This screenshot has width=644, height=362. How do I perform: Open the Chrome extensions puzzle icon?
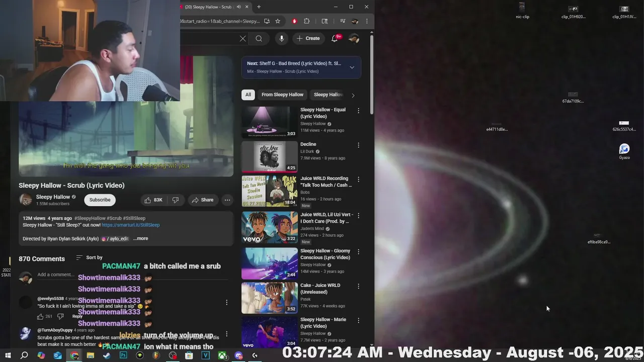pos(306,21)
